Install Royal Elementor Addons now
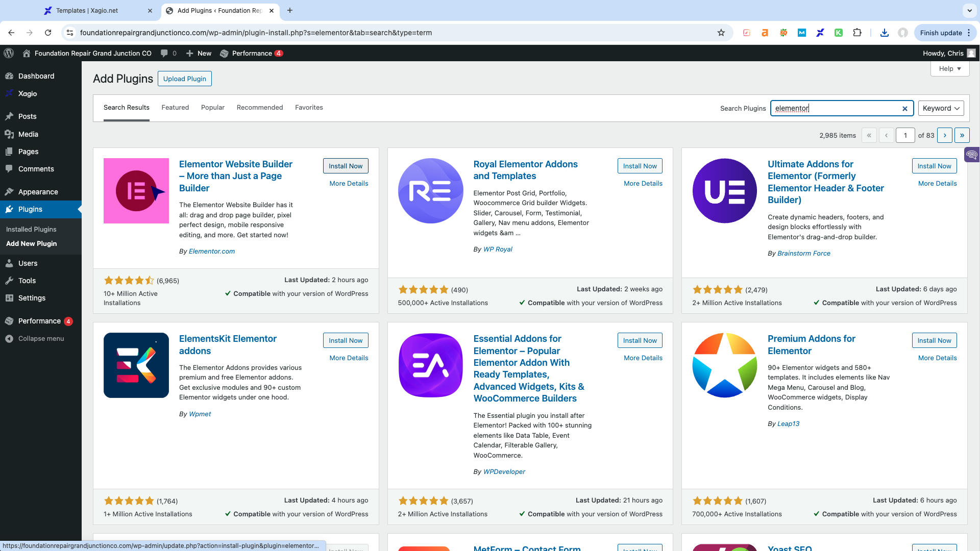The height and width of the screenshot is (551, 980). tap(640, 166)
